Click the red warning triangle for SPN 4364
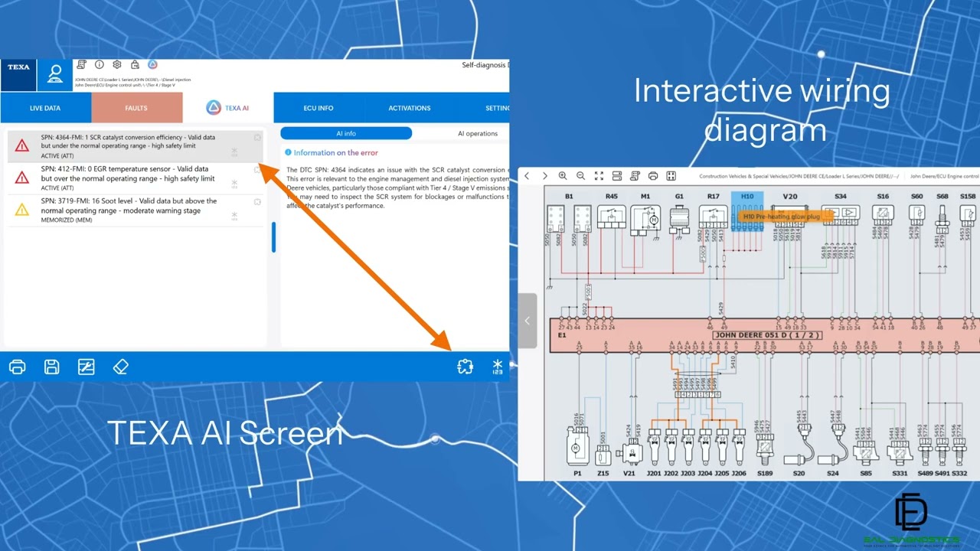The width and height of the screenshot is (980, 551). 22,145
